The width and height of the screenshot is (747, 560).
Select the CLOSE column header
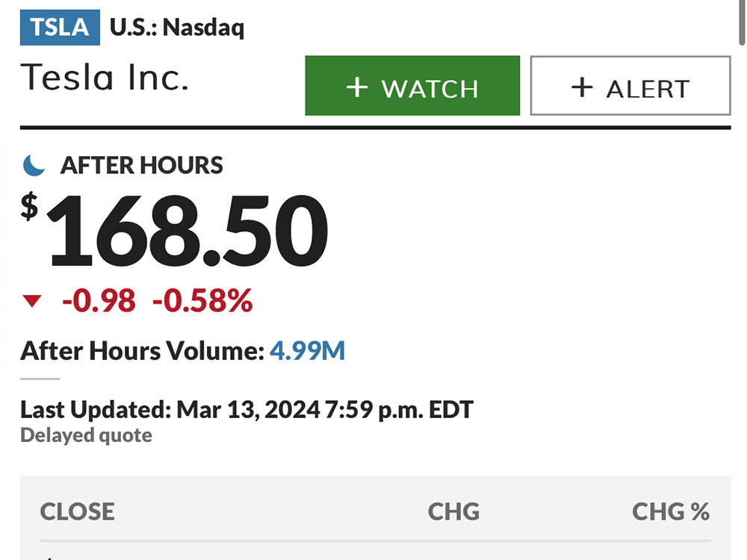[77, 511]
